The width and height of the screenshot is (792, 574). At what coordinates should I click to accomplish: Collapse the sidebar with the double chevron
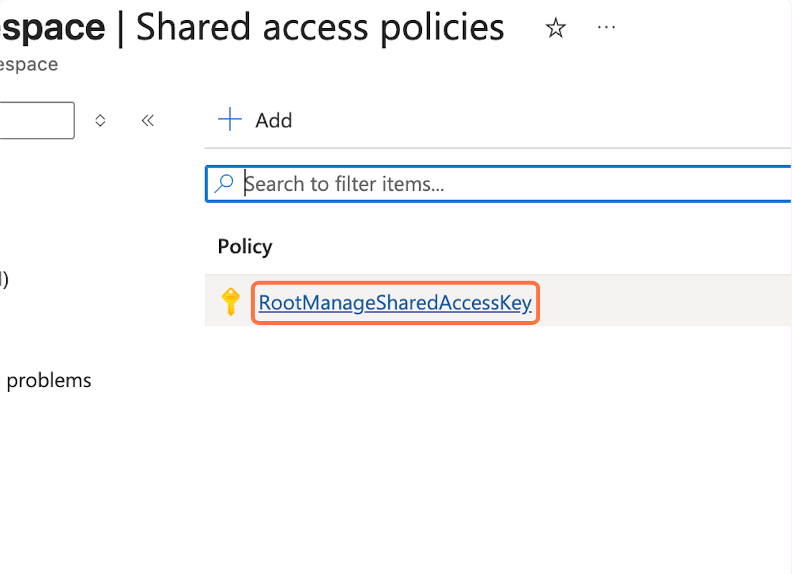point(148,121)
